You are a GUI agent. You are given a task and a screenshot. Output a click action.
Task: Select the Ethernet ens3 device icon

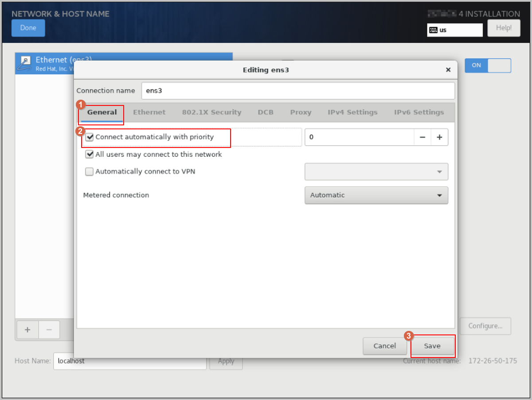click(25, 63)
